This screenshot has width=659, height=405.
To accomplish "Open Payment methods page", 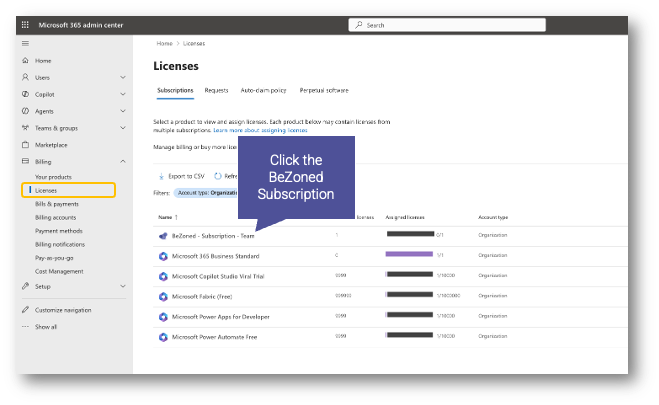I will tap(59, 231).
